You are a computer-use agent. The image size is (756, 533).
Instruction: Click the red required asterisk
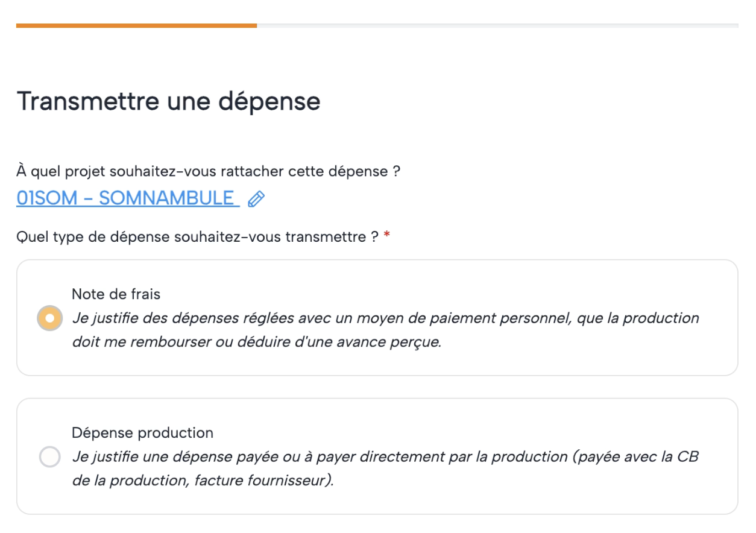386,237
